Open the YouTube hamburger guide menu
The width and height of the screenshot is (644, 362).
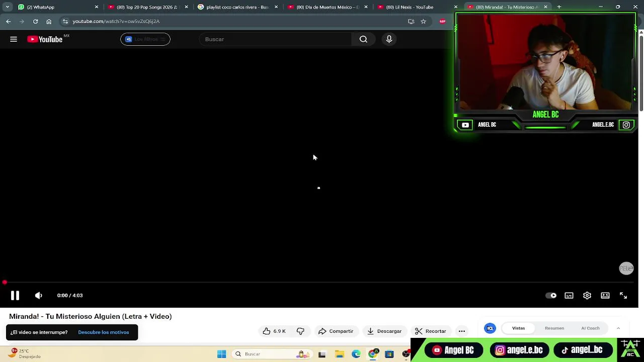(x=14, y=39)
